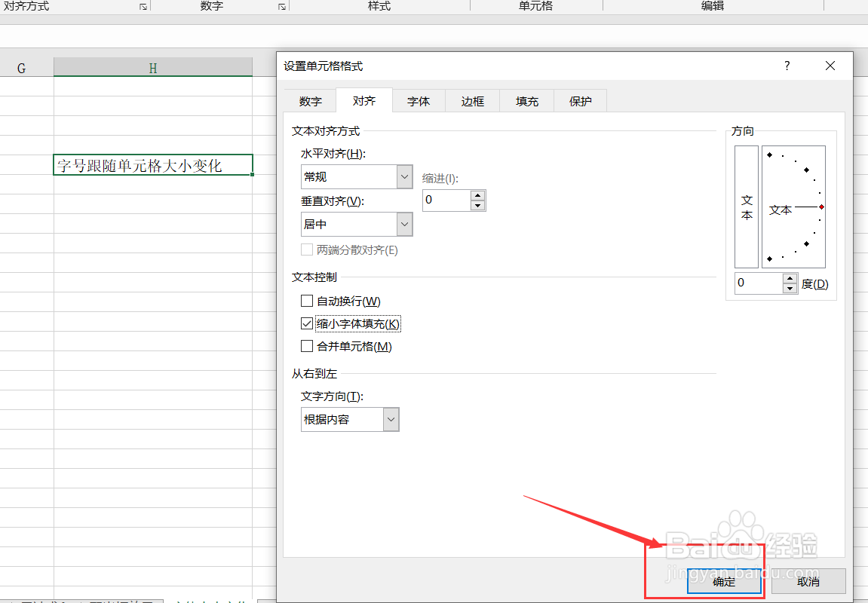Screen dimensions: 868x603
Task: Click the 取消 button
Action: 808,581
